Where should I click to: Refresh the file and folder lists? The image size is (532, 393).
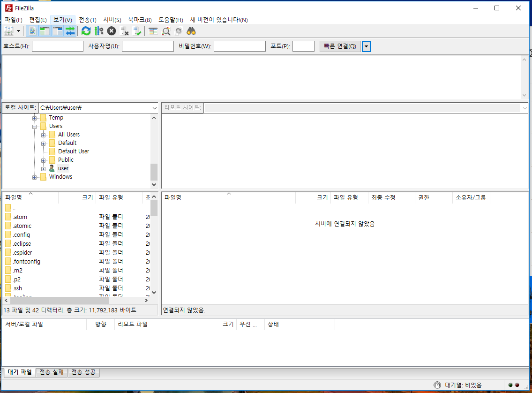[x=86, y=31]
